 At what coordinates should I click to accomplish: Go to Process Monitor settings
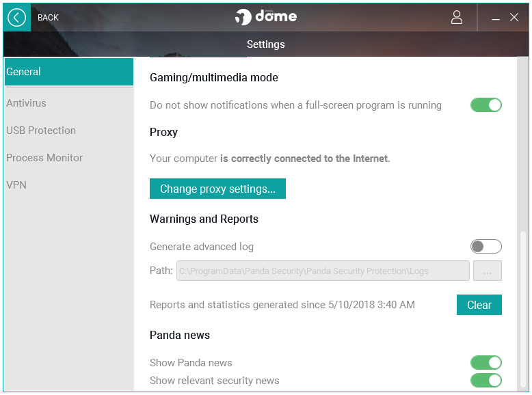(44, 158)
